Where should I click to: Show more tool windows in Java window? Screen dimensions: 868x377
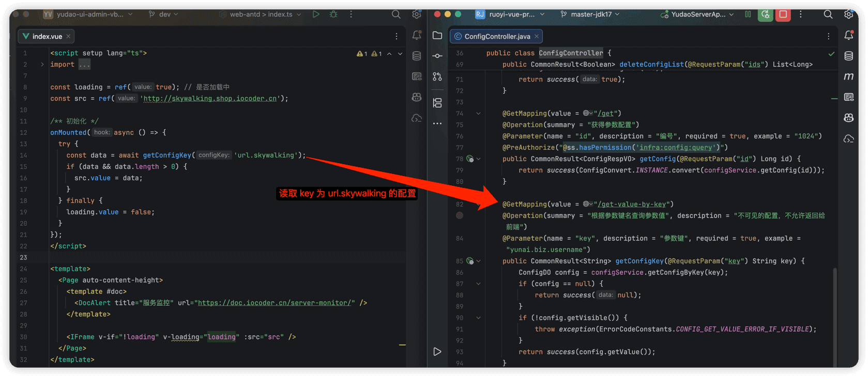pyautogui.click(x=437, y=123)
